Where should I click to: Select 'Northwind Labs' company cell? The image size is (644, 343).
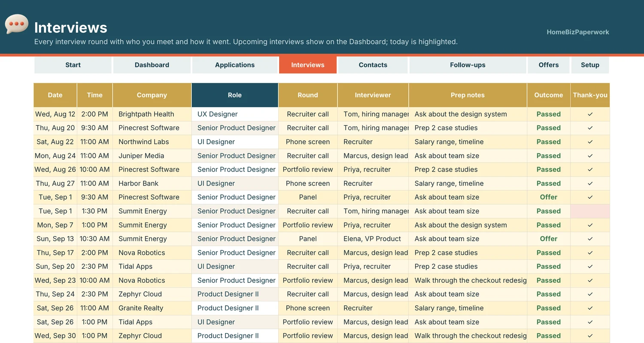pos(152,142)
